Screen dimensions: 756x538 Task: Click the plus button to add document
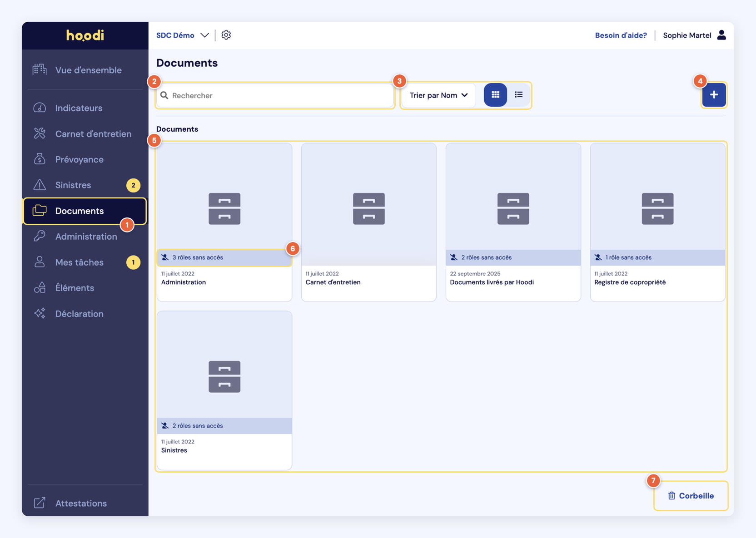coord(714,95)
